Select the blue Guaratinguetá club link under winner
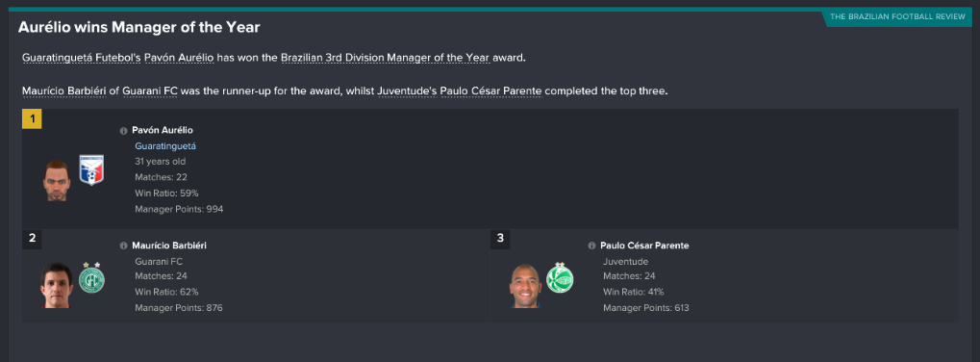Viewport: 980px width, 362px height. click(165, 145)
